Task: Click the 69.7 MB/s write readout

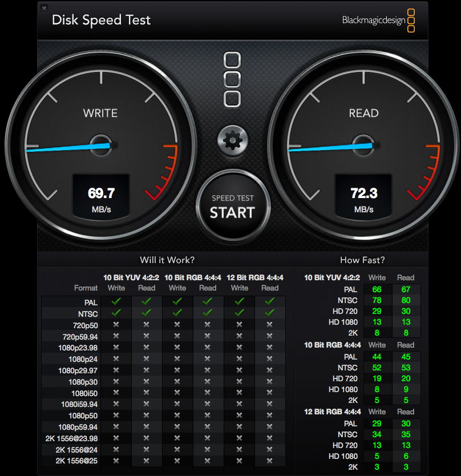Action: pyautogui.click(x=101, y=196)
